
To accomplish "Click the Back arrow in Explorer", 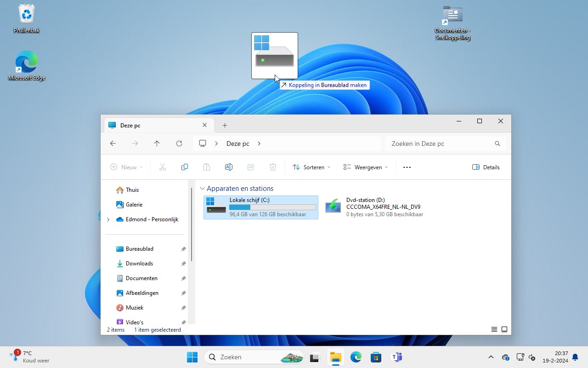I will 113,144.
